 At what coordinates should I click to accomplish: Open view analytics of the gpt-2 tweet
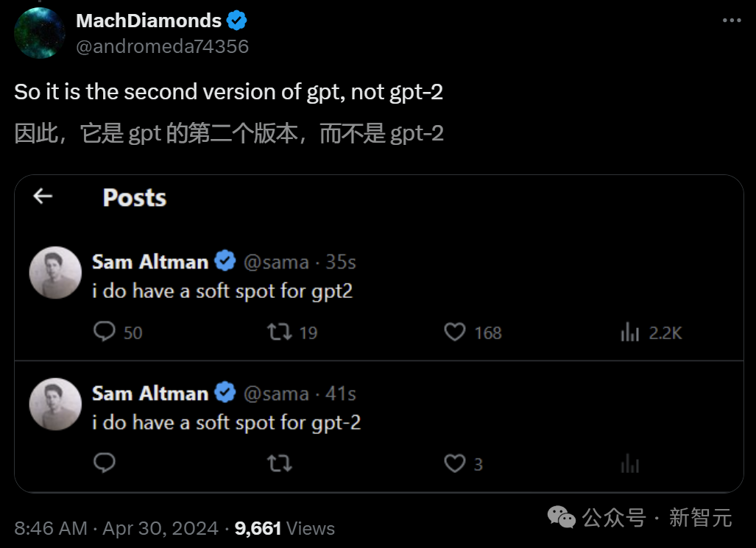[630, 463]
